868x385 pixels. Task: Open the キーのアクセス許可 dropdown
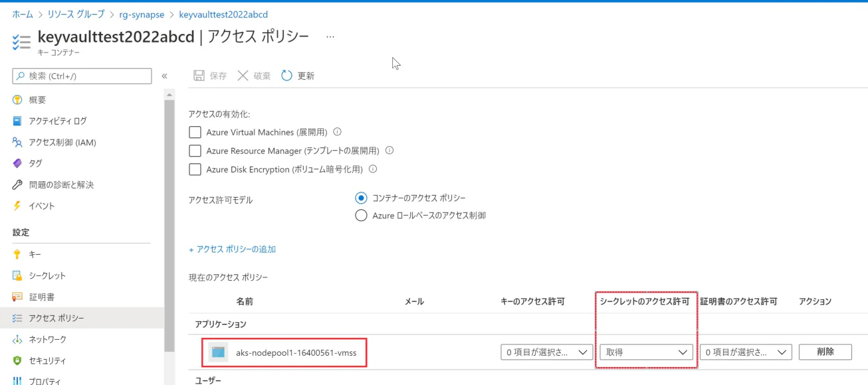[x=547, y=352]
